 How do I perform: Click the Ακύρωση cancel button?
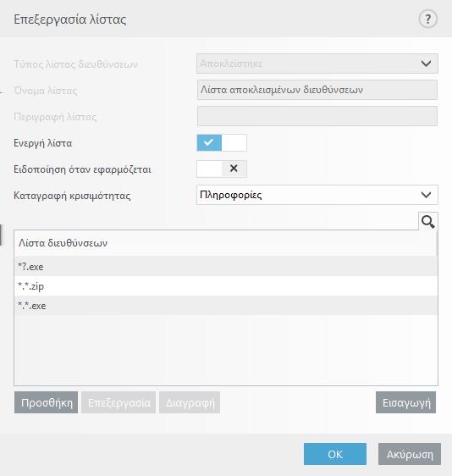410,454
